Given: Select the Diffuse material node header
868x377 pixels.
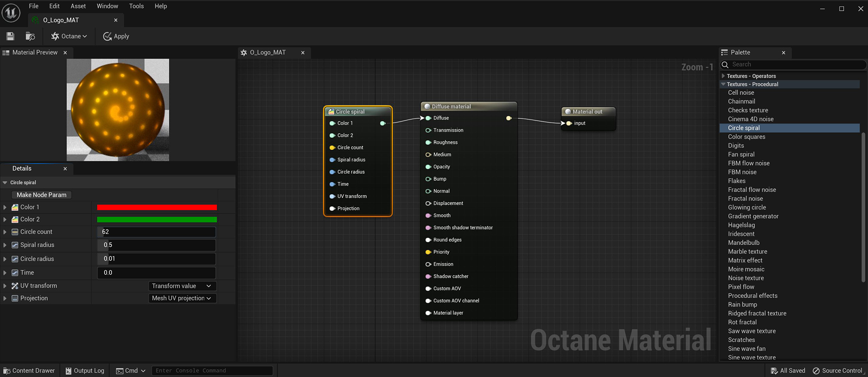Looking at the screenshot, I should point(469,106).
